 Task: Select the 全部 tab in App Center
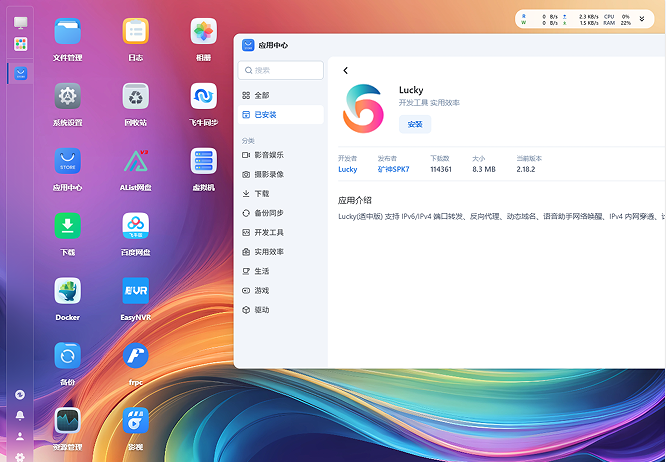pyautogui.click(x=262, y=95)
